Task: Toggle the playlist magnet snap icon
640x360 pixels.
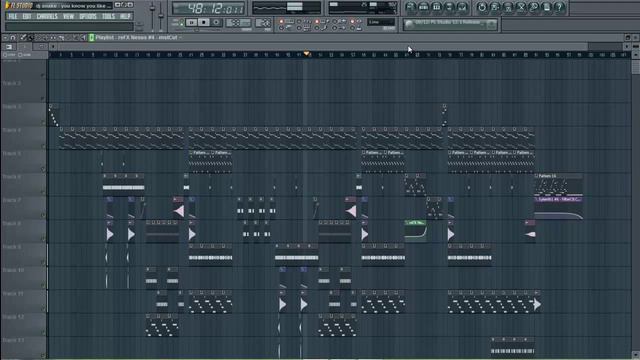Action: point(13,38)
